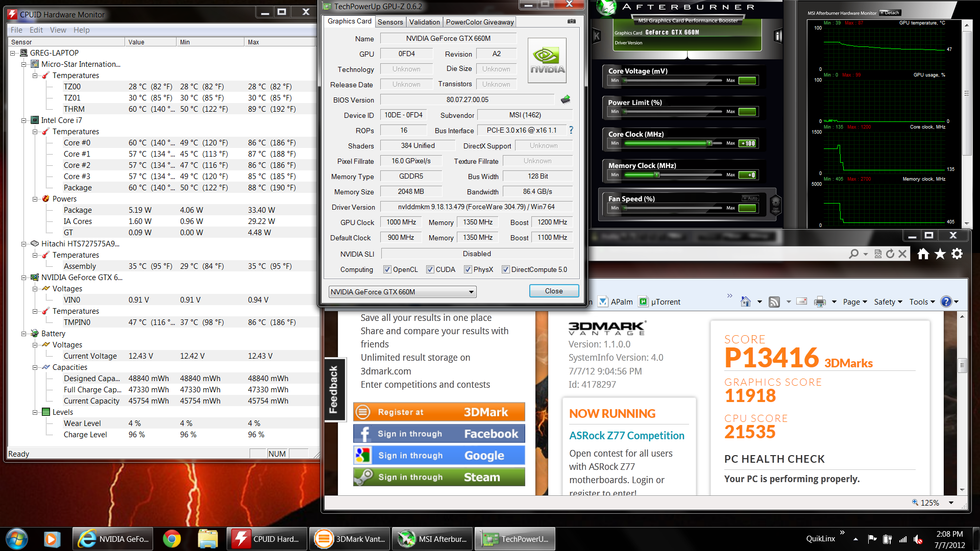Screen dimensions: 980x551
Task: Toggle the OpenCL checkbox
Action: (x=387, y=269)
